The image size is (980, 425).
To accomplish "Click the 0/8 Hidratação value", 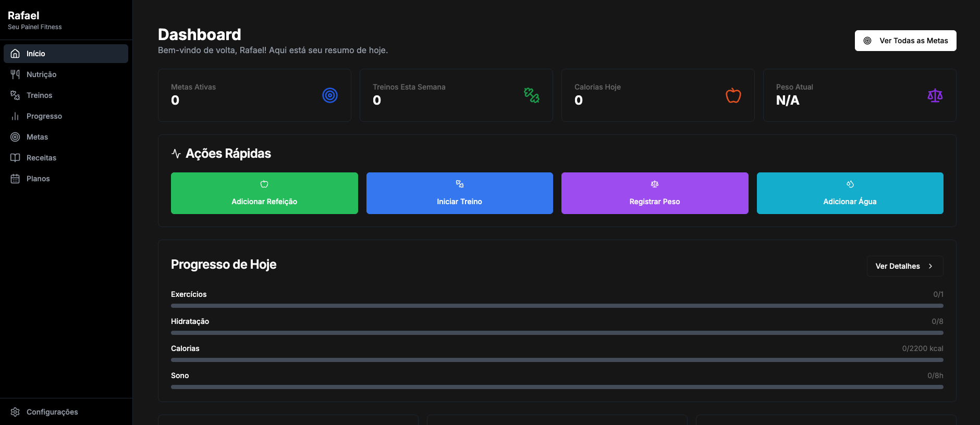I will pyautogui.click(x=937, y=321).
